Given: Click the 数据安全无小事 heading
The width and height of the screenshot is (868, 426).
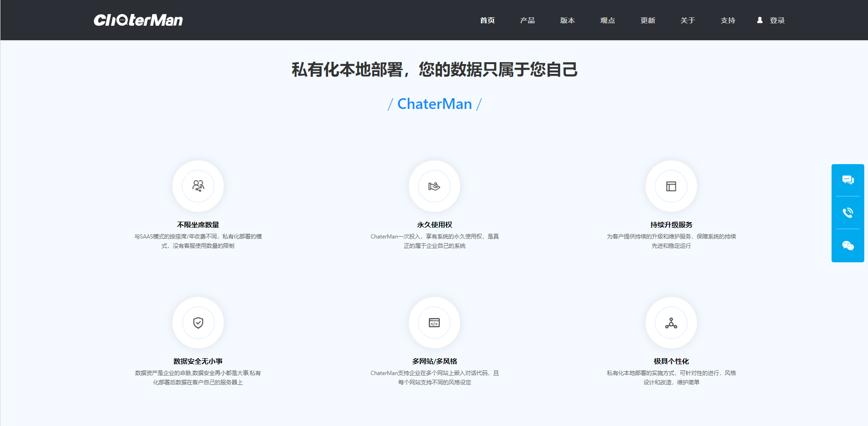Looking at the screenshot, I should pos(198,361).
